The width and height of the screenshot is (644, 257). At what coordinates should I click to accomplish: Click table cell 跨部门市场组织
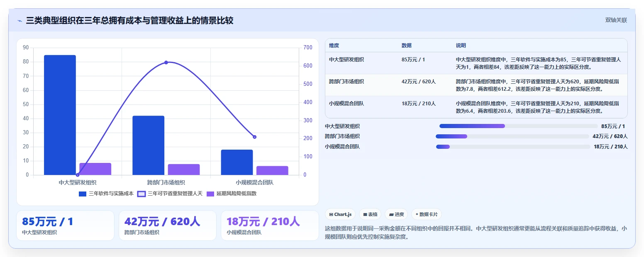[x=346, y=82]
